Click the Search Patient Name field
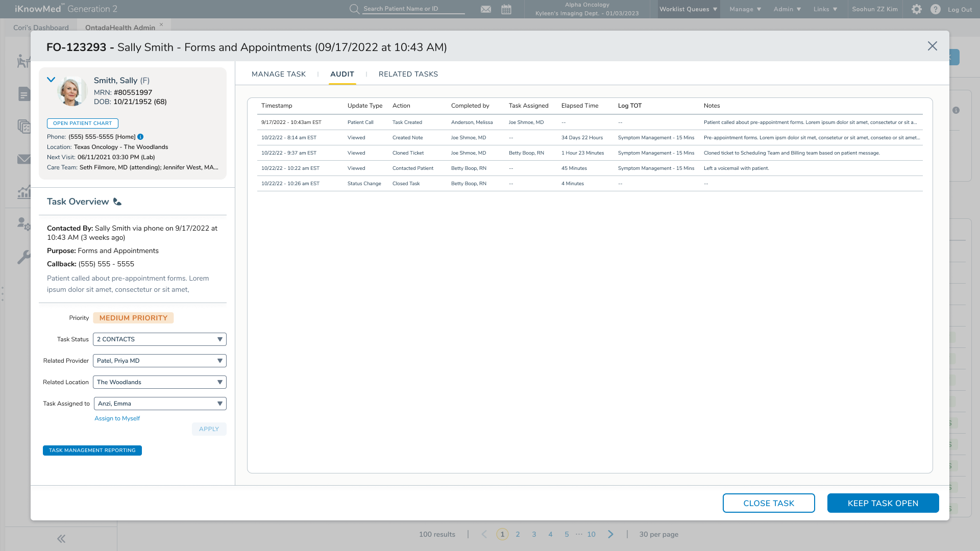The width and height of the screenshot is (980, 551). coord(413,9)
